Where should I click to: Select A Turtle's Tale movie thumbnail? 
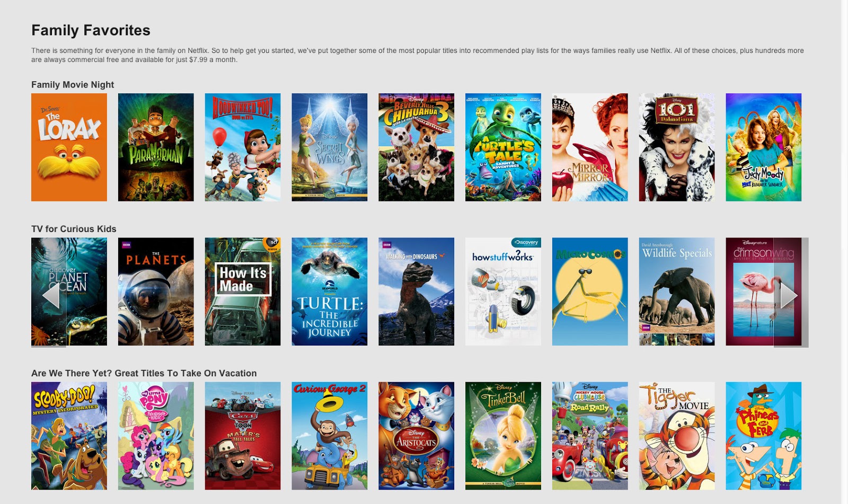pyautogui.click(x=503, y=147)
